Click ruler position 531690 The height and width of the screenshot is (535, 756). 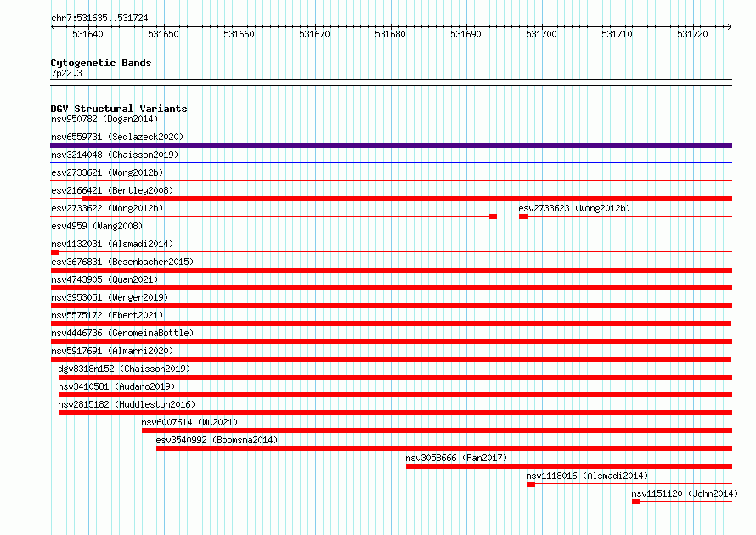point(465,34)
